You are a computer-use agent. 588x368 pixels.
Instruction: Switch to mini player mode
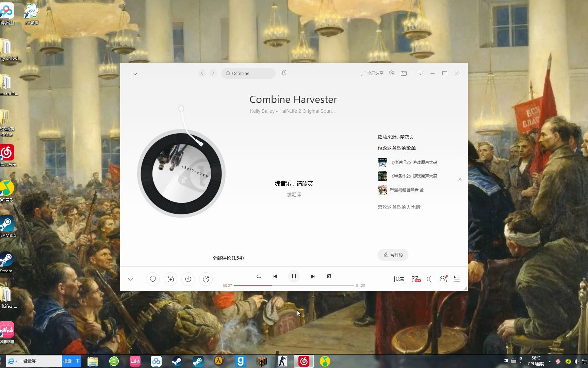point(421,73)
